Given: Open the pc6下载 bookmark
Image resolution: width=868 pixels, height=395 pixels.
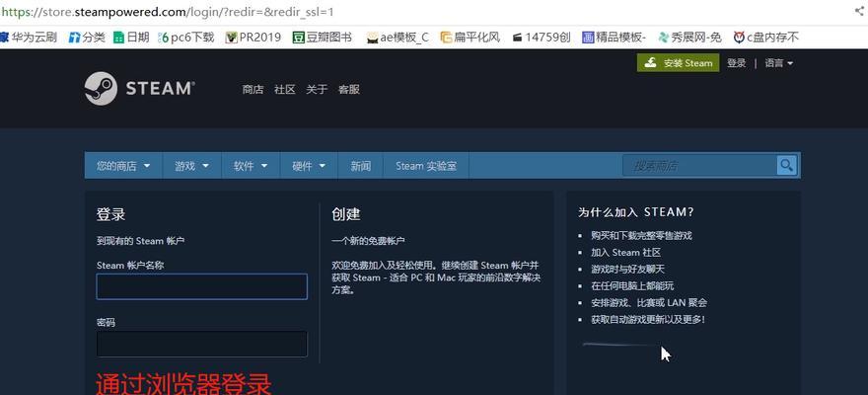Looking at the screenshot, I should (186, 38).
